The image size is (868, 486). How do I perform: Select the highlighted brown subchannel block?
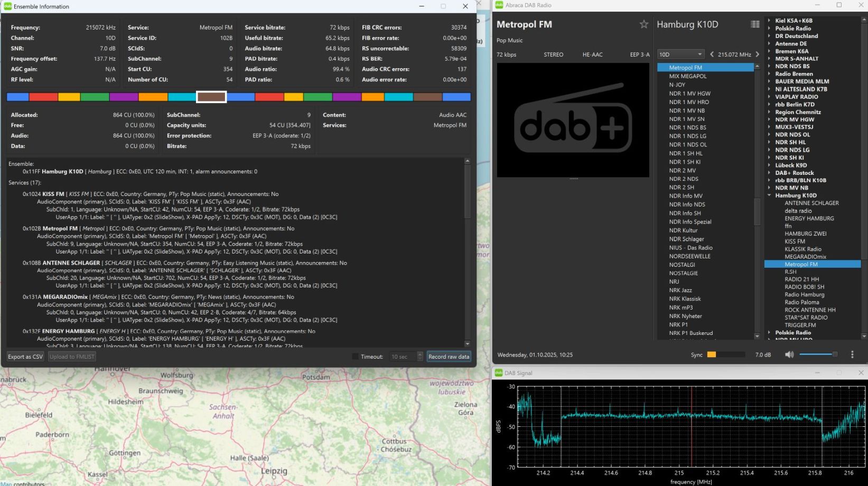pos(211,97)
